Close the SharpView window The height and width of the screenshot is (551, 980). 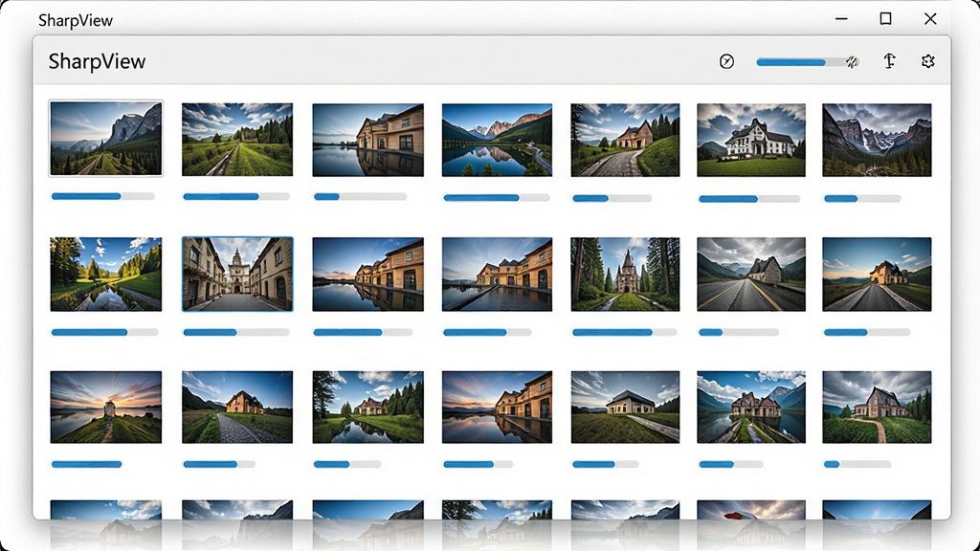pyautogui.click(x=930, y=19)
